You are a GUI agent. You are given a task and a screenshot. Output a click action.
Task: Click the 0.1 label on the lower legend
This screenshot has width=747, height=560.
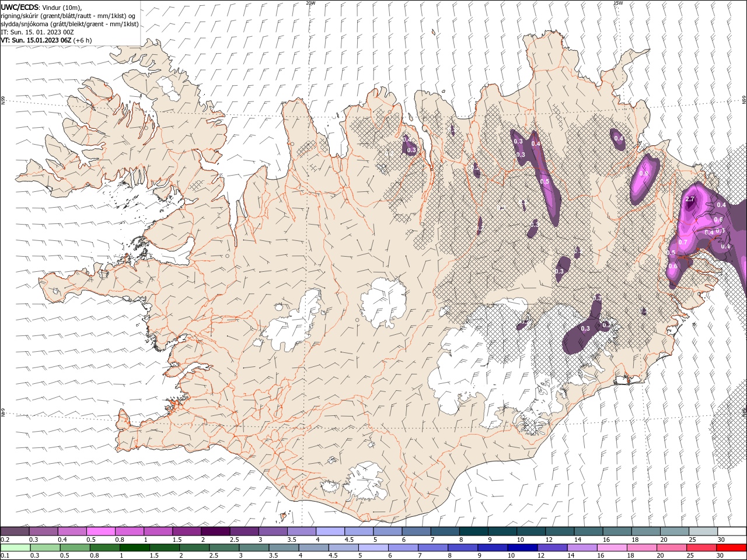click(5, 556)
